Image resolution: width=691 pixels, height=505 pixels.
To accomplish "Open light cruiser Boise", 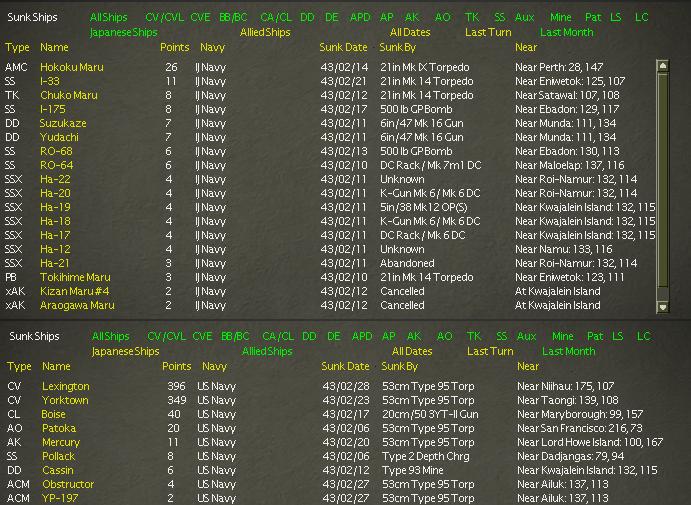I will 54,414.
